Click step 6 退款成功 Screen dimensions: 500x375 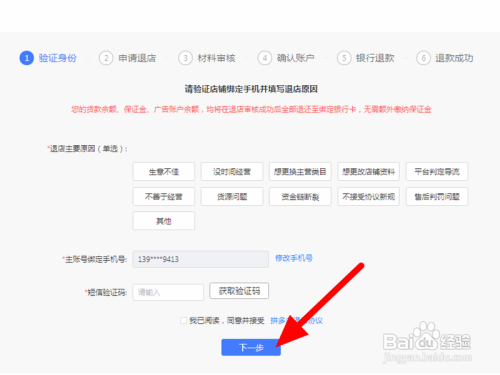445,58
